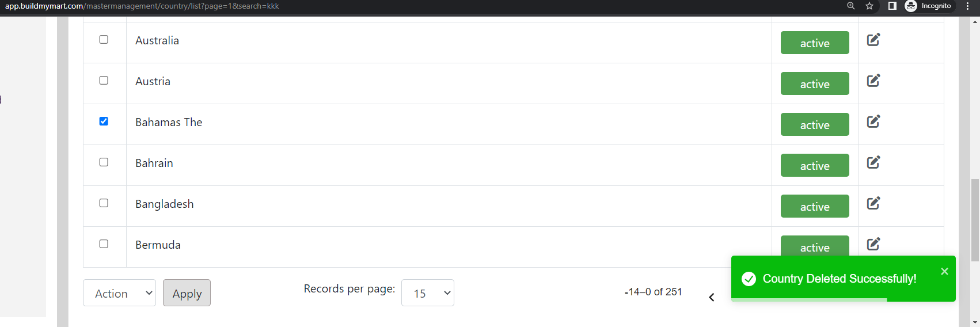Viewport: 980px width, 327px height.
Task: Edit the Australia country entry
Action: [x=873, y=40]
